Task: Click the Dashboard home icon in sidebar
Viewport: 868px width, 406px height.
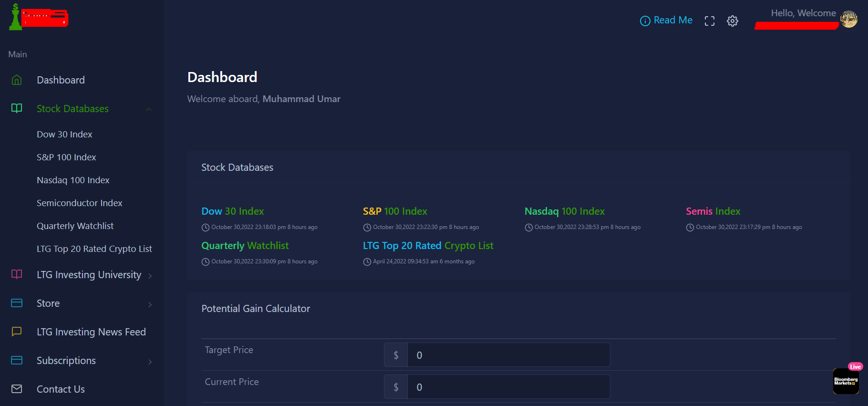Action: coord(17,80)
